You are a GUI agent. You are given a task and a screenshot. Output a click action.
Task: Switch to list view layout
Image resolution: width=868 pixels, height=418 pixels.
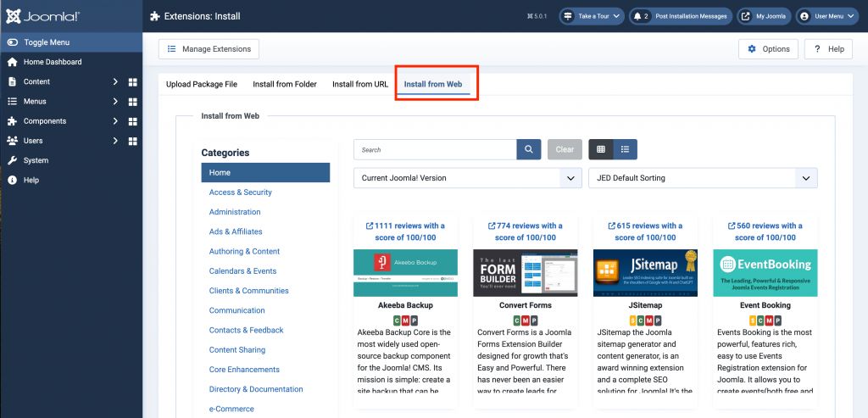pyautogui.click(x=625, y=149)
